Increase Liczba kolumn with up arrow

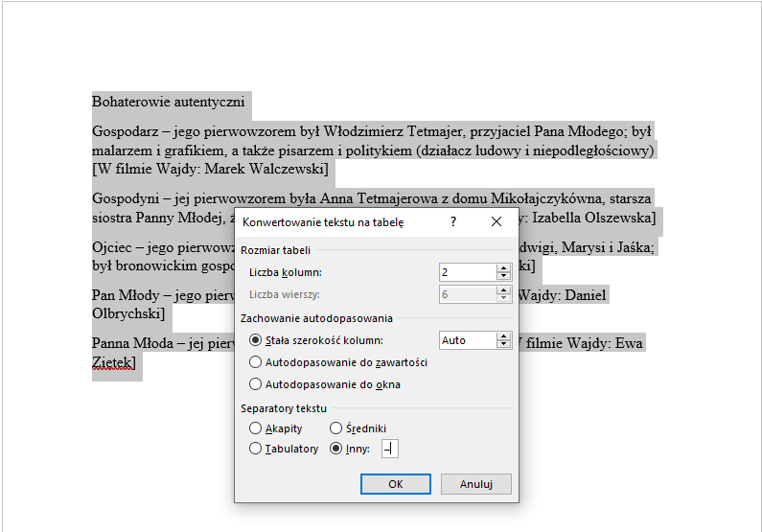pyautogui.click(x=503, y=268)
